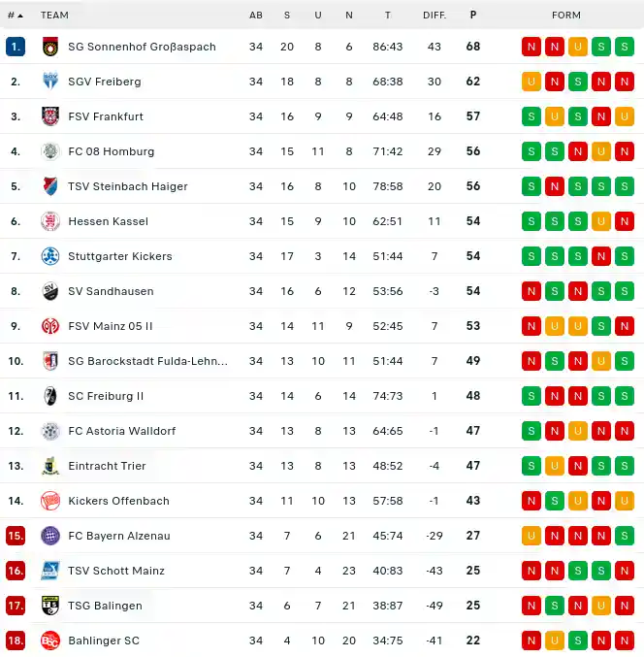Click the TEAM column header

click(x=54, y=16)
